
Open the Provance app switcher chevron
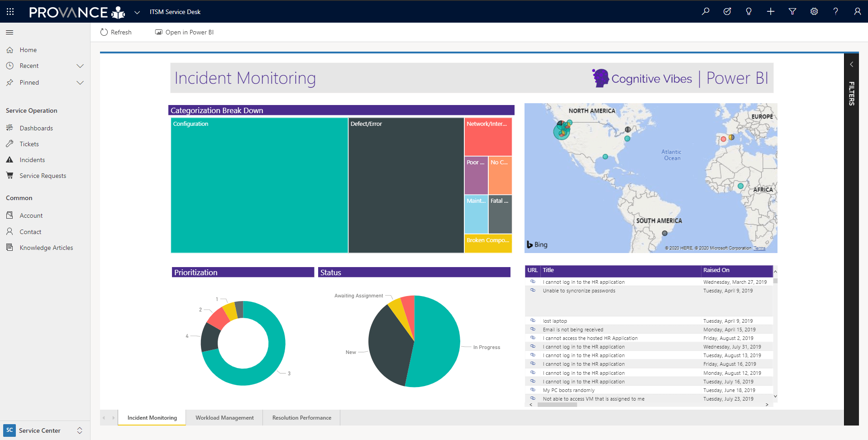tap(137, 13)
